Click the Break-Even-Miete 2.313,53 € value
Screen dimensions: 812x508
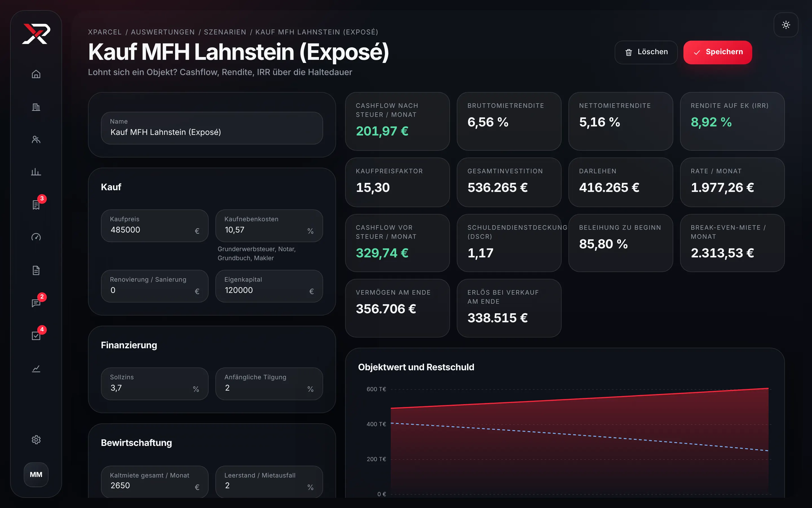722,253
